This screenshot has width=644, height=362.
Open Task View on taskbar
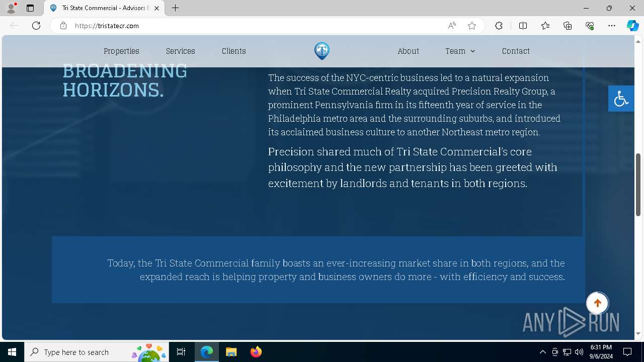pyautogui.click(x=181, y=352)
